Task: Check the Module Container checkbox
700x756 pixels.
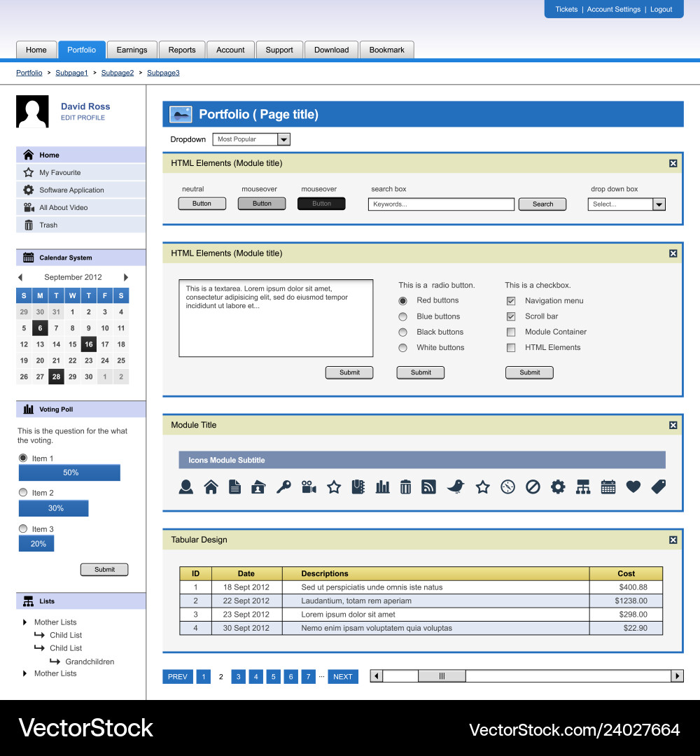Action: pos(511,332)
